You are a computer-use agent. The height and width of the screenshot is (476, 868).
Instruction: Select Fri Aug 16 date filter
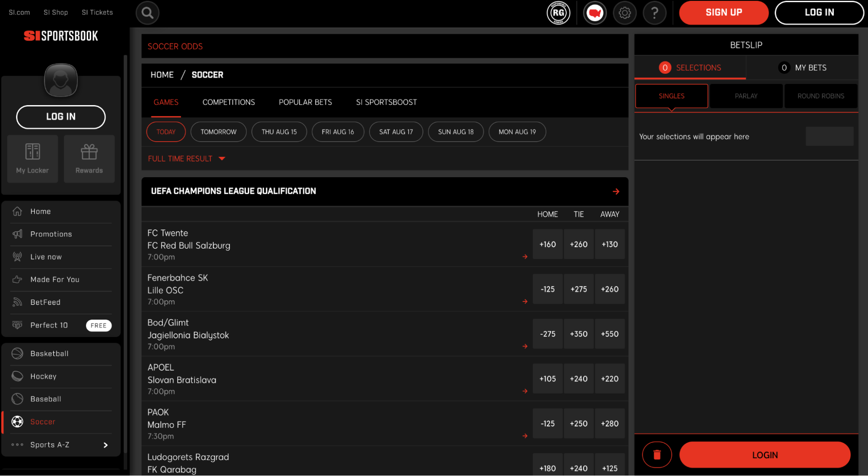[338, 132]
